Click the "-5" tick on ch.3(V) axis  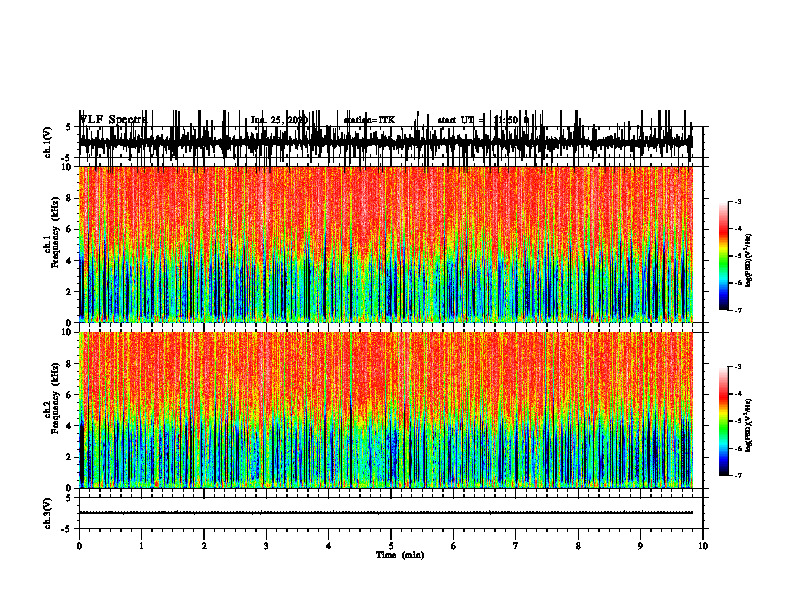67,529
